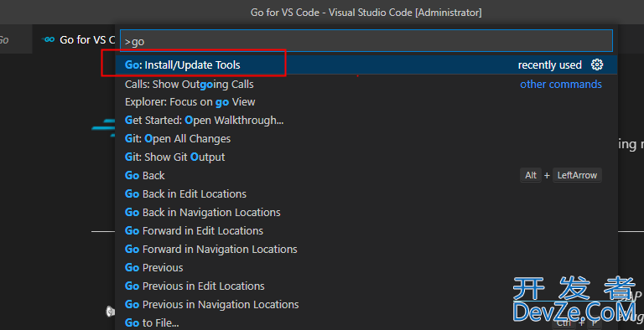Click the gear icon for Install/Update Tools
The width and height of the screenshot is (644, 330).
(x=597, y=64)
